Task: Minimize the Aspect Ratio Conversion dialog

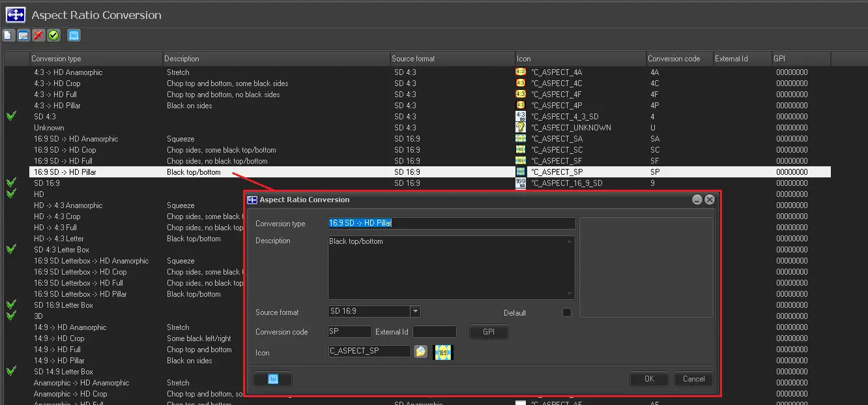Action: (697, 200)
